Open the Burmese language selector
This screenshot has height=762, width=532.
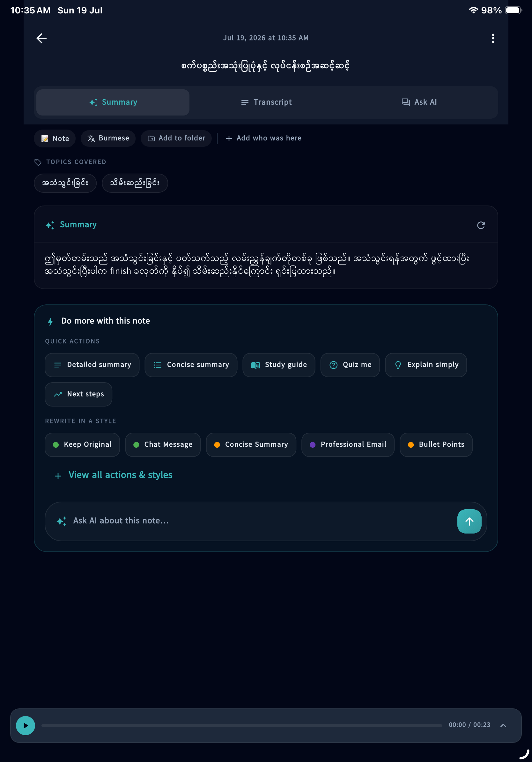pos(108,138)
